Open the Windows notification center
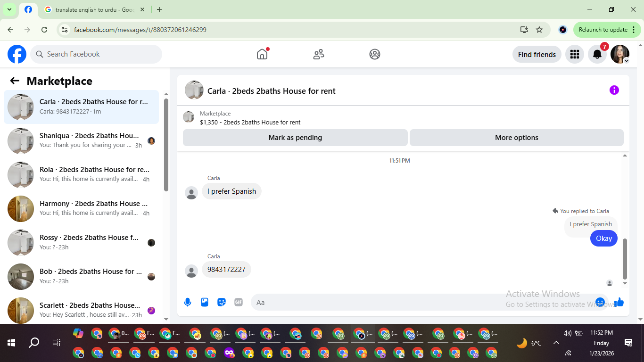 click(628, 343)
